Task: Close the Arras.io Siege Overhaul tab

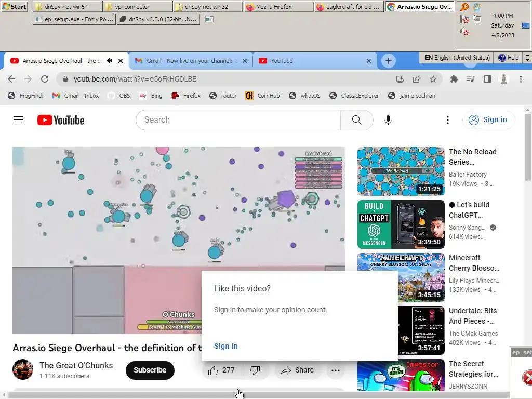Action: pos(121,61)
